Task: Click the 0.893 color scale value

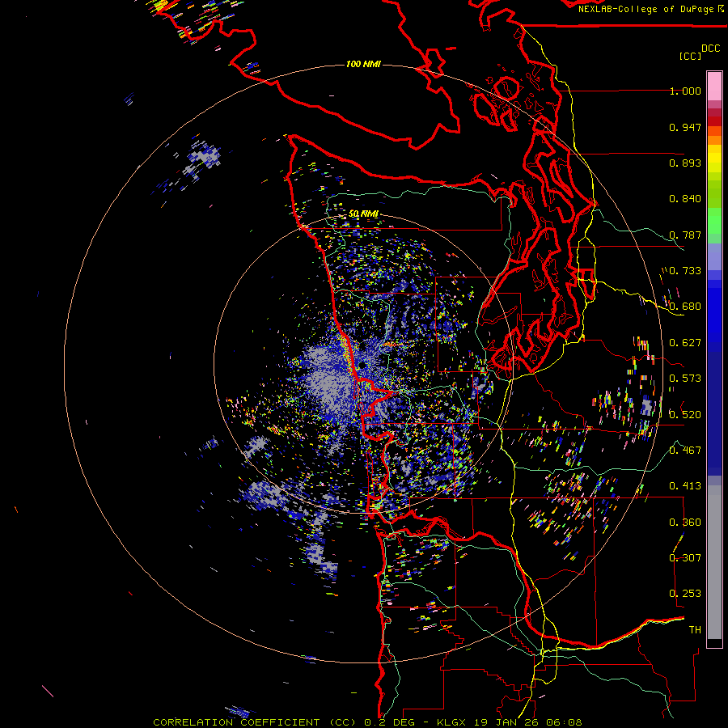Action: coord(685,163)
